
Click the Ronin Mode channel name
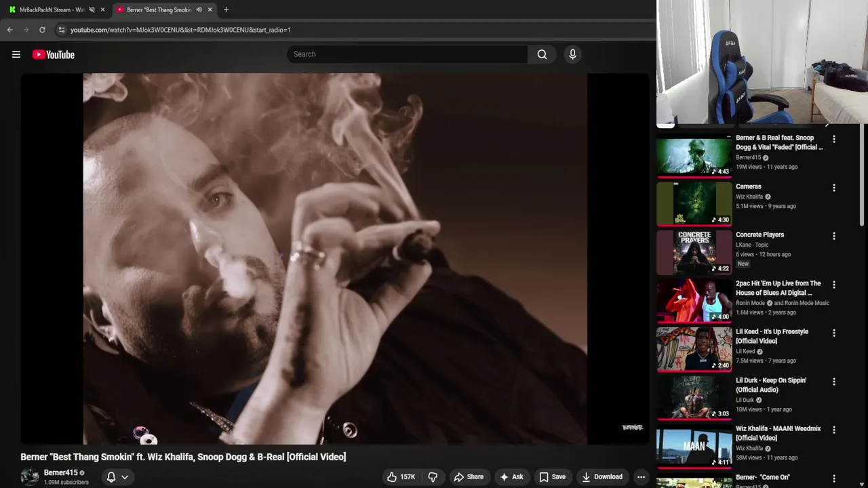(x=750, y=303)
